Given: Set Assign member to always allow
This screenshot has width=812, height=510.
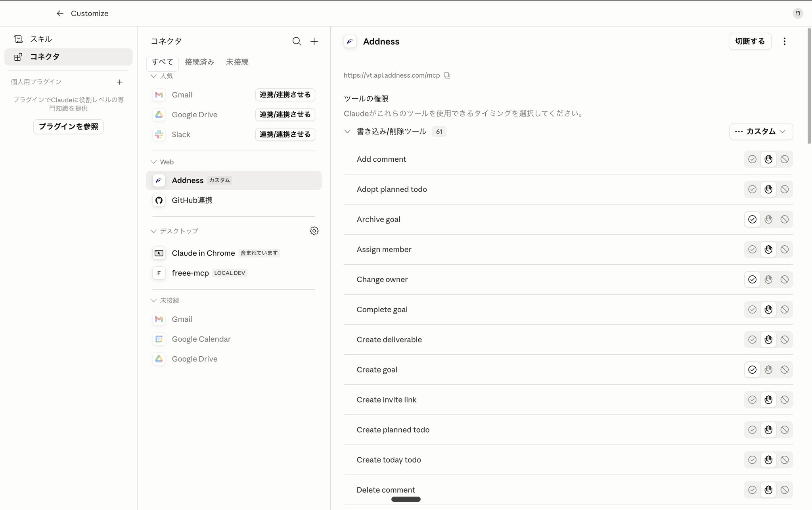Looking at the screenshot, I should tap(752, 249).
